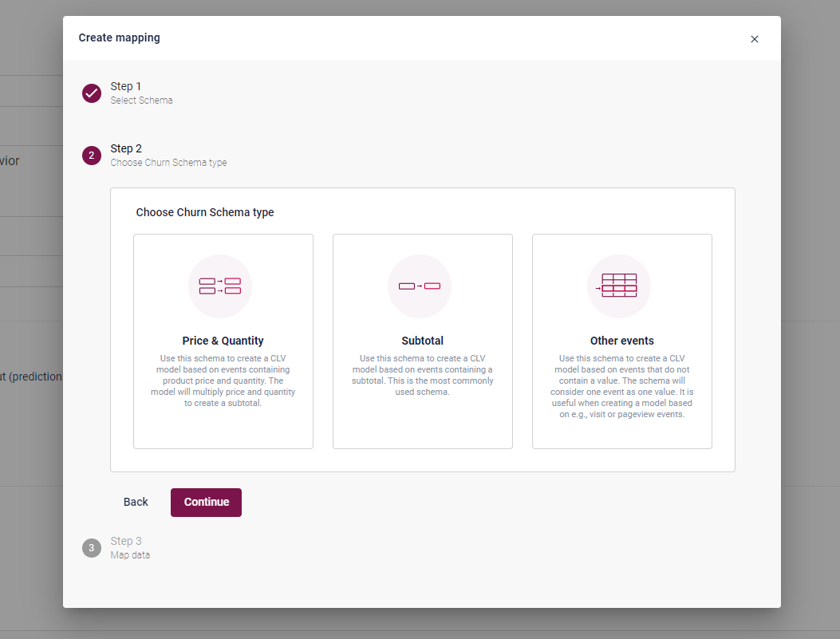This screenshot has width=840, height=639.
Task: Open the Select Schema step subtitle
Action: pos(141,101)
